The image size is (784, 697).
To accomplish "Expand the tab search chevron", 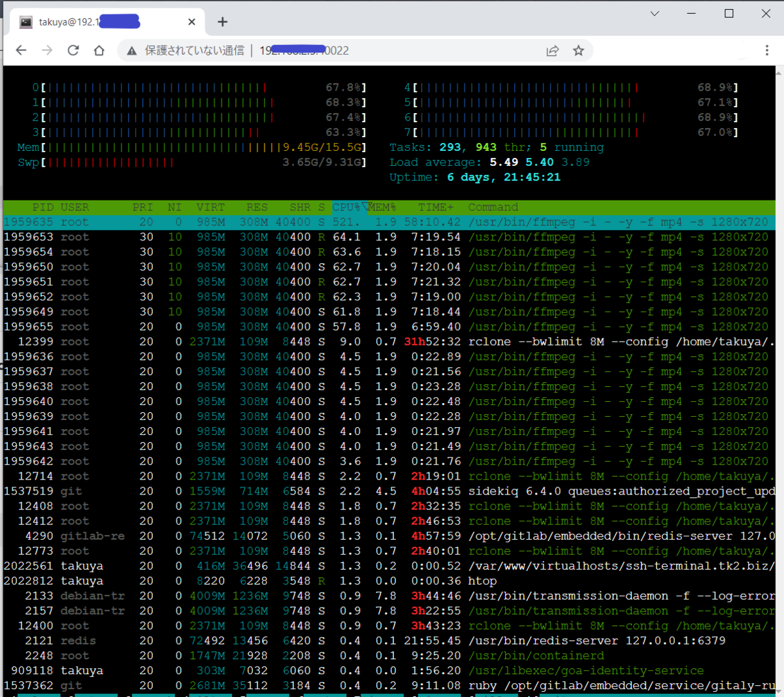I will tap(655, 13).
